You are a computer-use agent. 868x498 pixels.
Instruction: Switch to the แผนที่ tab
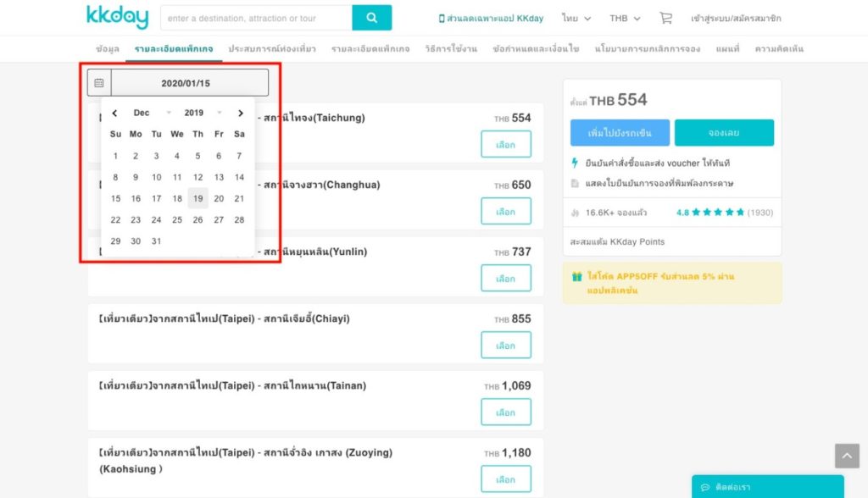(x=727, y=49)
